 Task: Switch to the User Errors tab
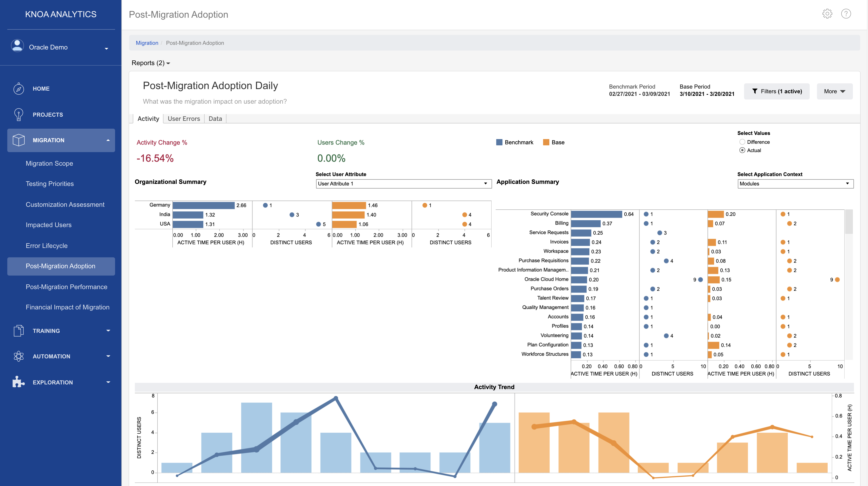coord(184,119)
